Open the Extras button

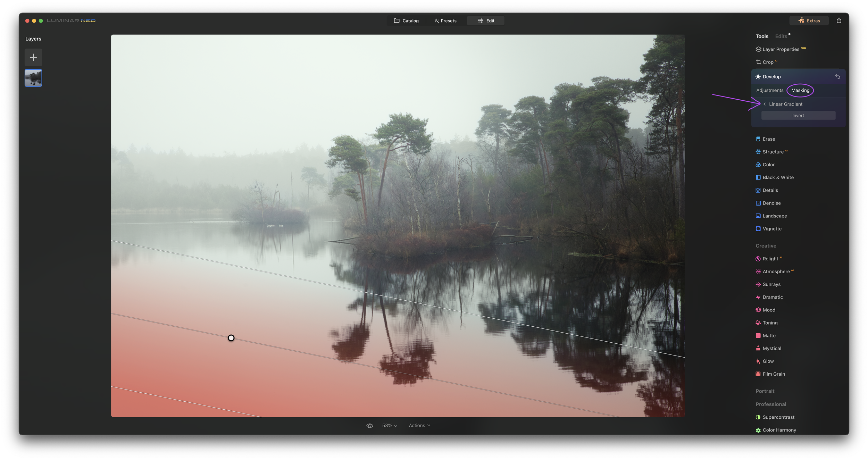point(809,21)
